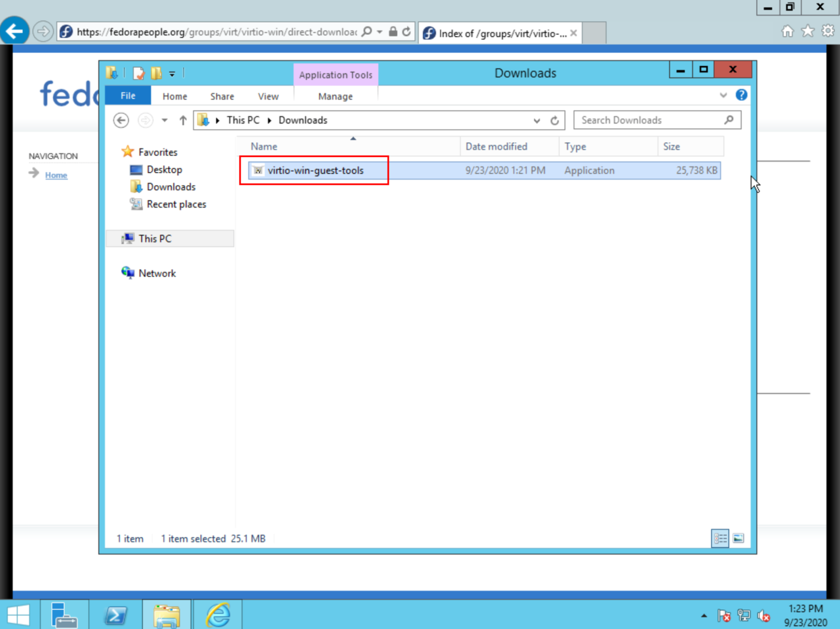Open the Manage ribbon tab
Screen dimensions: 840x629
[x=335, y=97]
